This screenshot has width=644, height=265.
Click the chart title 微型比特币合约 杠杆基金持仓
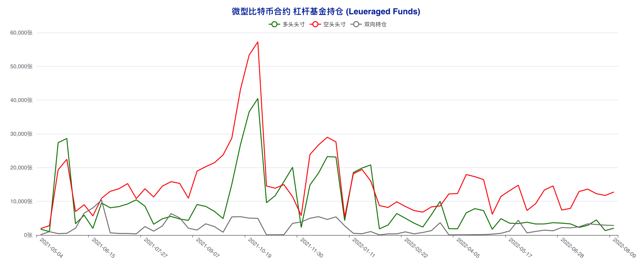[287, 11]
